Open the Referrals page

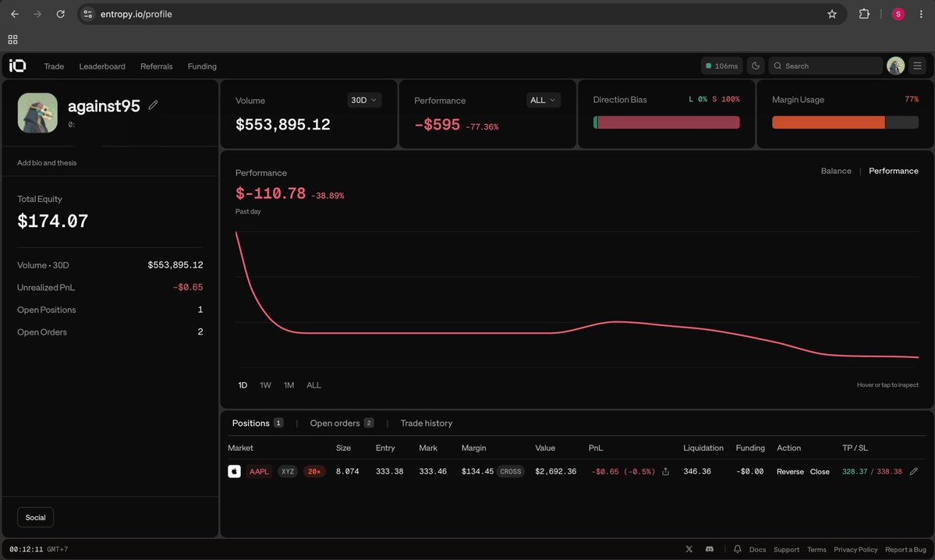(x=156, y=66)
